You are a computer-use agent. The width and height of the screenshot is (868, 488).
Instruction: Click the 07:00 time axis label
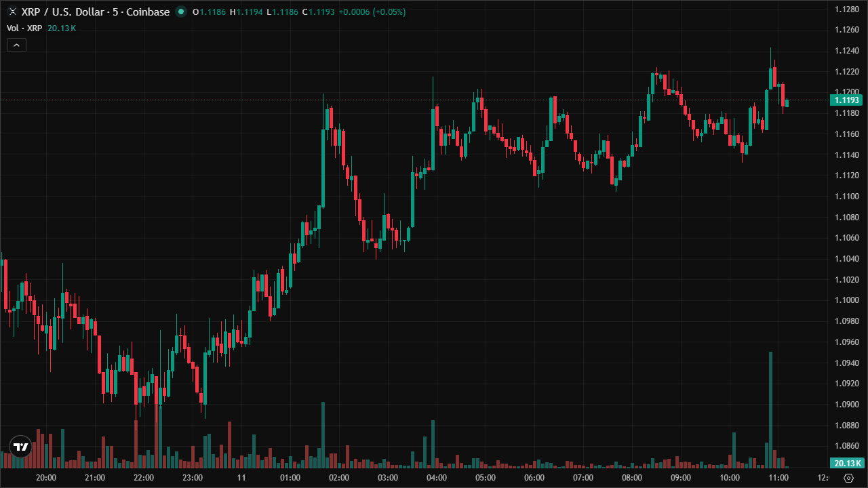click(x=583, y=478)
